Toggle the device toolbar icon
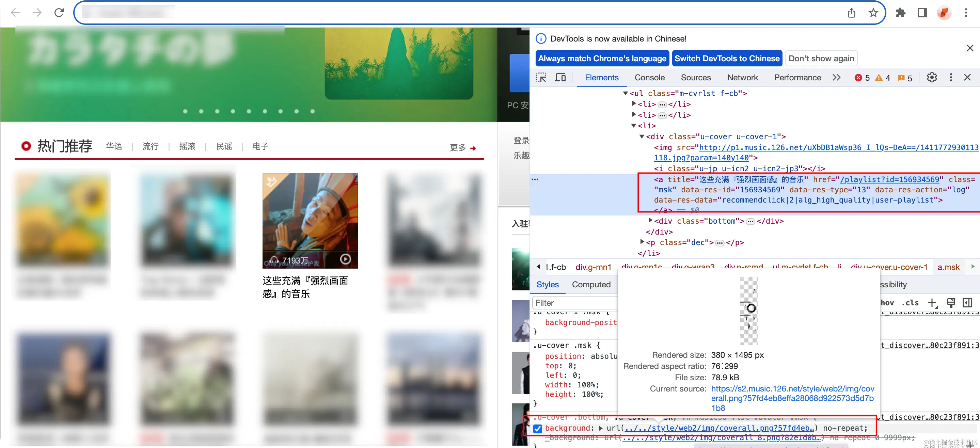Screen dimensions: 980x448 pos(560,78)
